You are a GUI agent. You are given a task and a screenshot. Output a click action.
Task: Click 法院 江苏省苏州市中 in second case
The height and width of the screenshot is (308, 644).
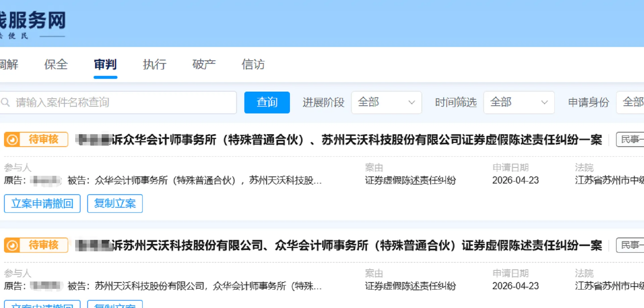(x=609, y=286)
